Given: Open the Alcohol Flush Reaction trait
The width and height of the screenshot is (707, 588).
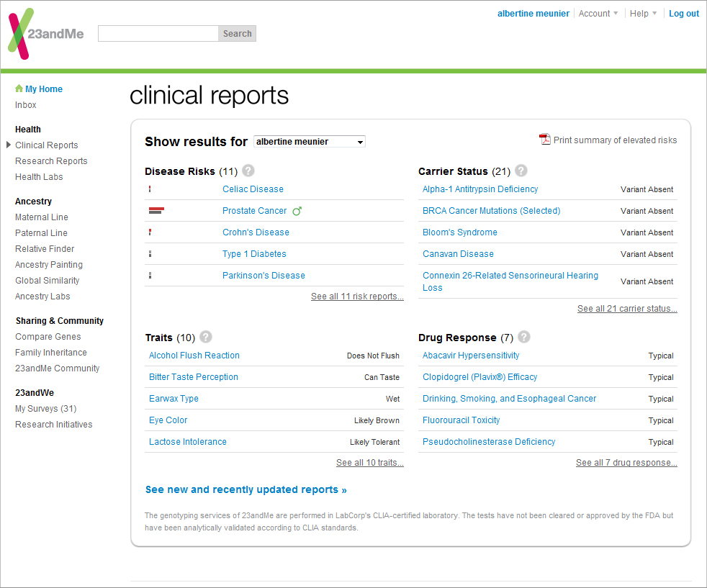Looking at the screenshot, I should tap(194, 355).
